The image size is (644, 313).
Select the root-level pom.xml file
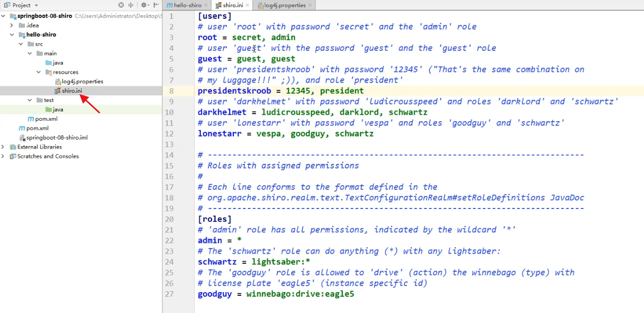pyautogui.click(x=37, y=128)
